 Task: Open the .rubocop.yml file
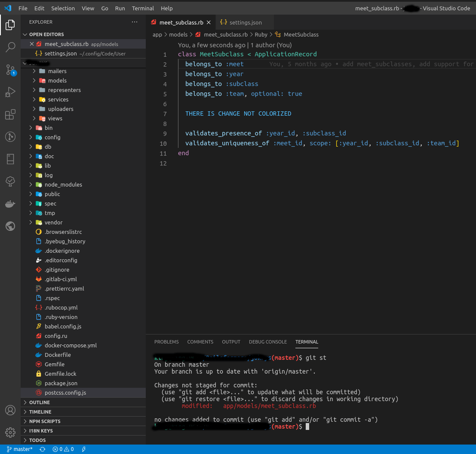click(x=83, y=307)
